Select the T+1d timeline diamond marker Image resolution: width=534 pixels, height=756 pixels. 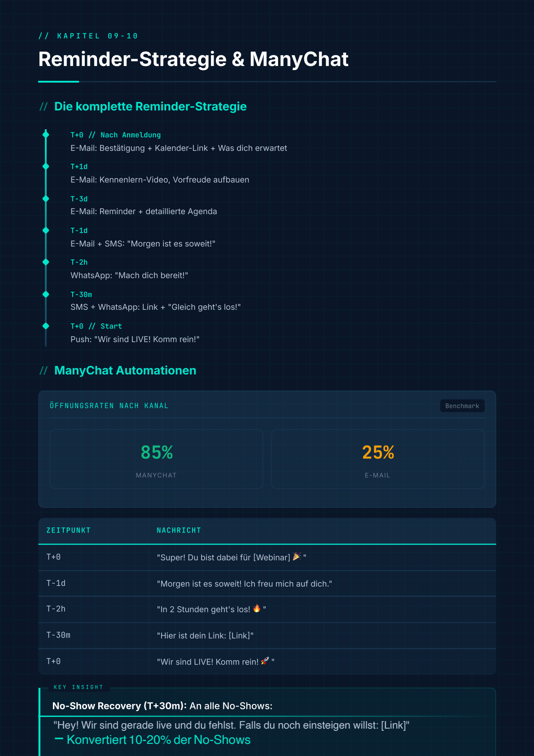(x=46, y=167)
